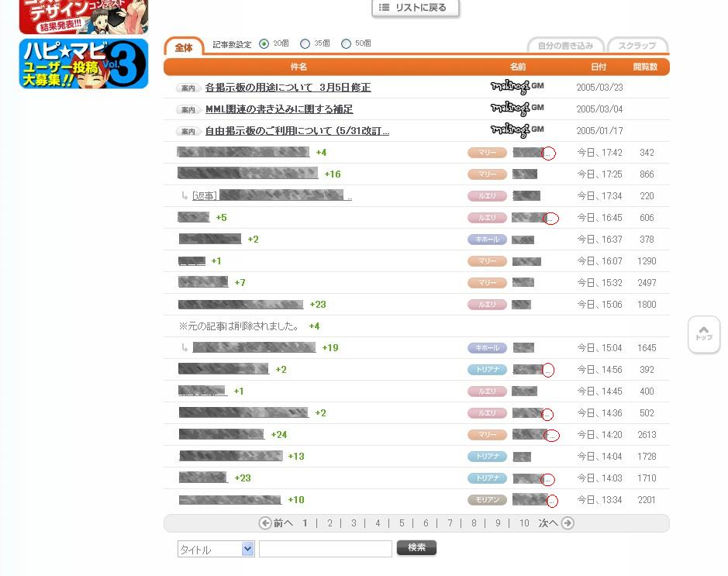Viewport: 728px width, 576px height.
Task: Click the Hapi Mabi Vol.3 banner
Action: click(83, 64)
